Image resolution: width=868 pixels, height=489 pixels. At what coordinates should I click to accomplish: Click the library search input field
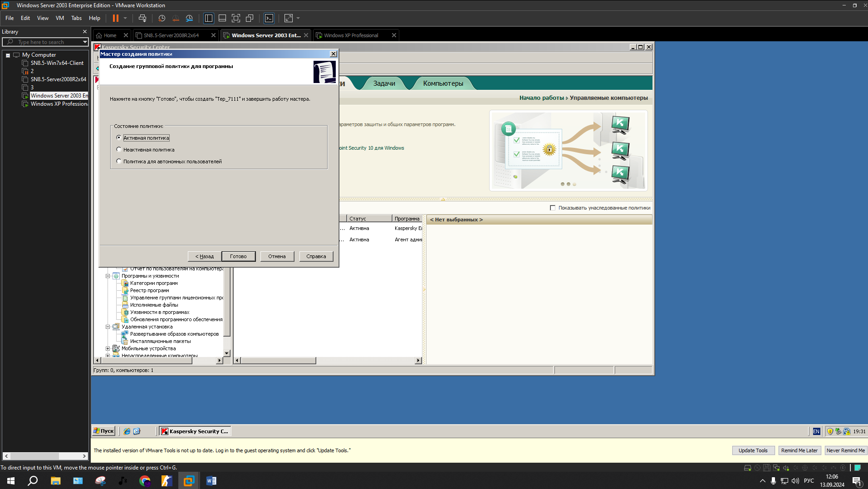click(x=45, y=42)
